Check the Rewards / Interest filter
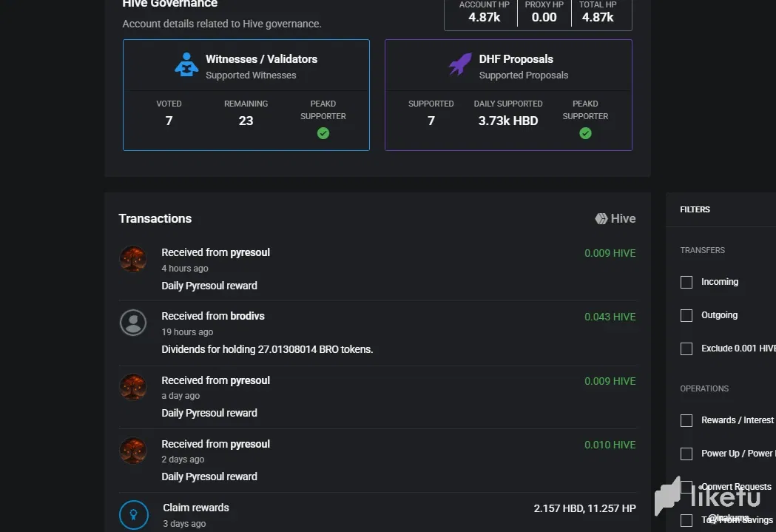This screenshot has height=532, width=776. coord(686,420)
